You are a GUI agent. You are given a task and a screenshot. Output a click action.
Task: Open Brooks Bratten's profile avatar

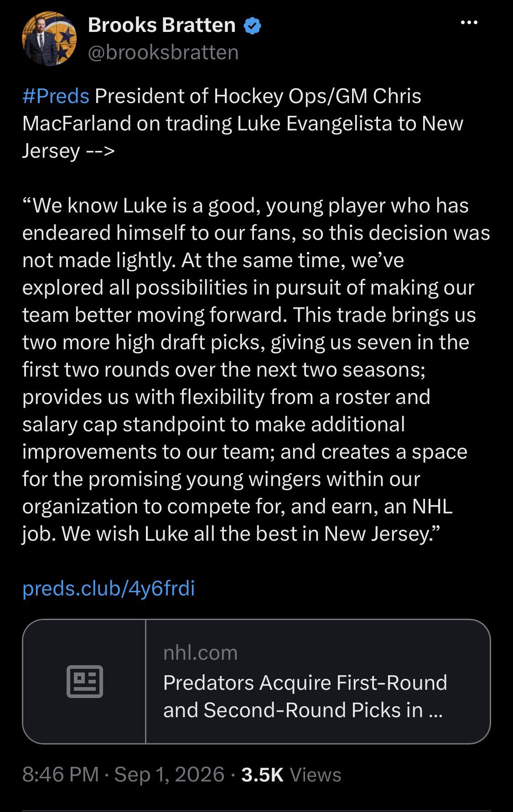[49, 39]
